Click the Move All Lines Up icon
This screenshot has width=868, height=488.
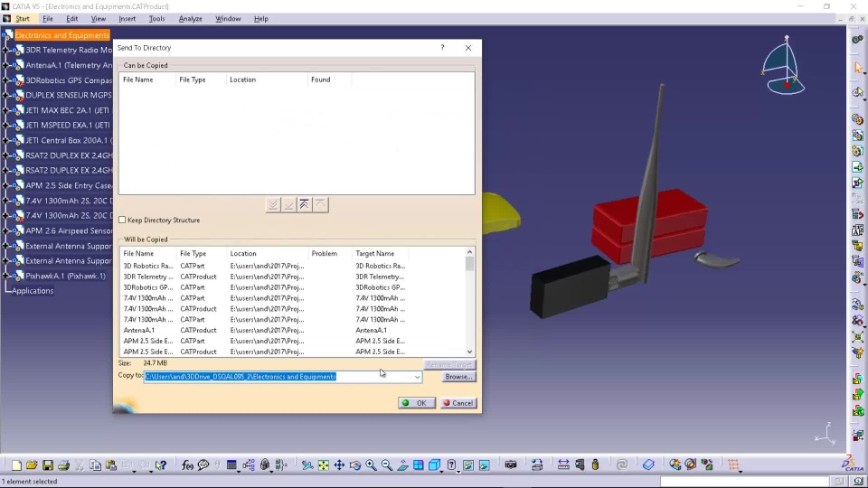(305, 205)
